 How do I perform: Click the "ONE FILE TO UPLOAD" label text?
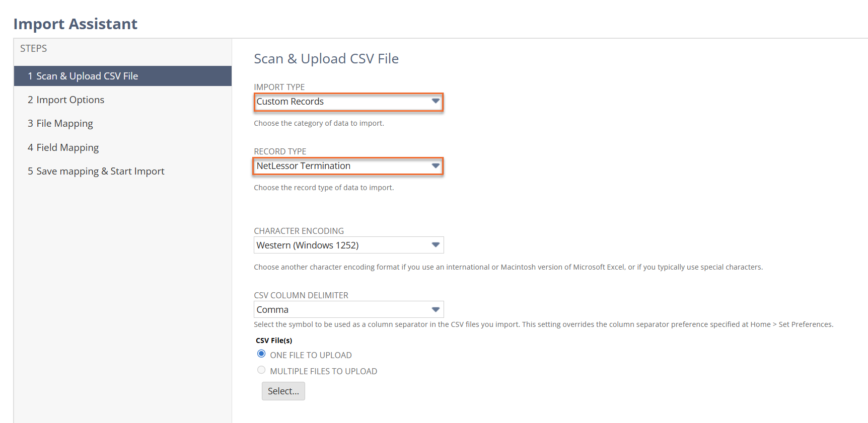click(311, 355)
